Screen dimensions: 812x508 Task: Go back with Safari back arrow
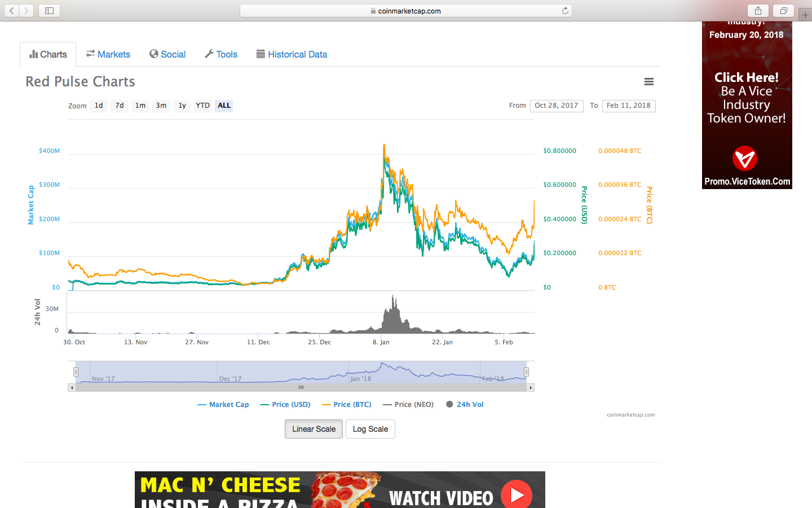coord(12,11)
